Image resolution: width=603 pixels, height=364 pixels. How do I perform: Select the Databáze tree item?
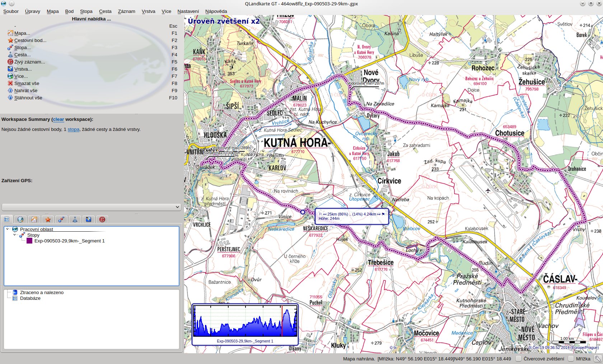pos(30,298)
